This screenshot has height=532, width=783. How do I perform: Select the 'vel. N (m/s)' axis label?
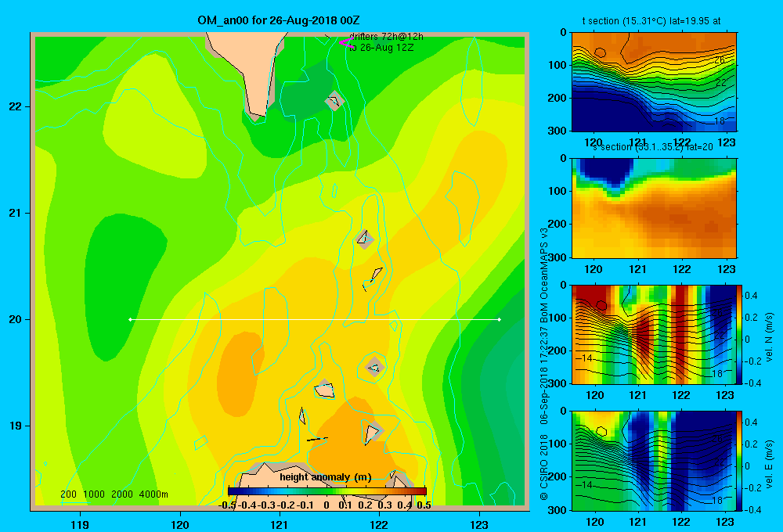[769, 336]
